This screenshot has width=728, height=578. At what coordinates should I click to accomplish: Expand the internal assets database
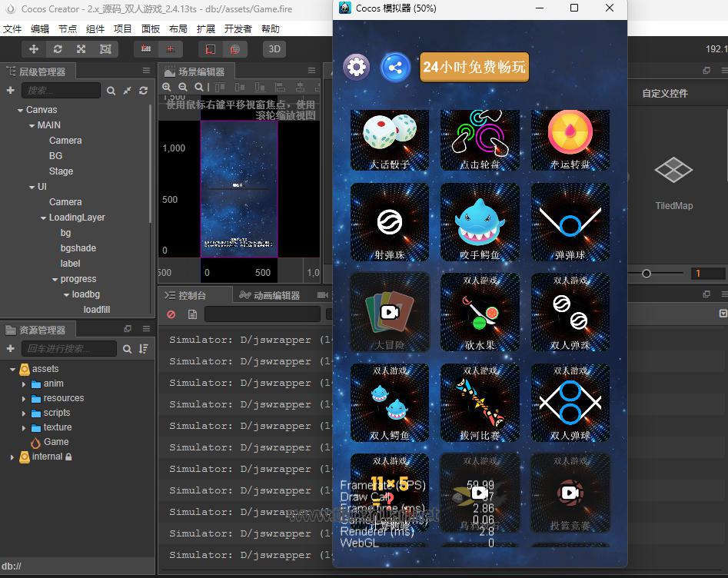pos(12,457)
